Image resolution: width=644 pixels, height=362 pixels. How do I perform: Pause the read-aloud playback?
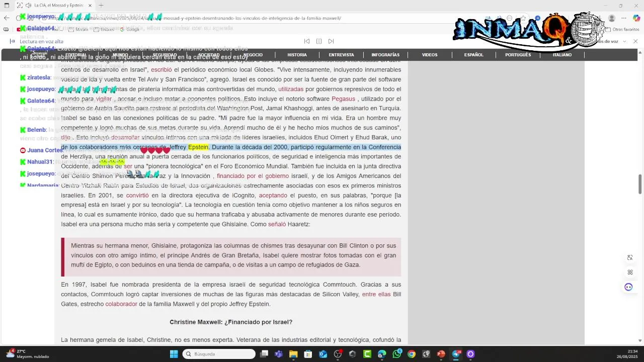(319, 41)
